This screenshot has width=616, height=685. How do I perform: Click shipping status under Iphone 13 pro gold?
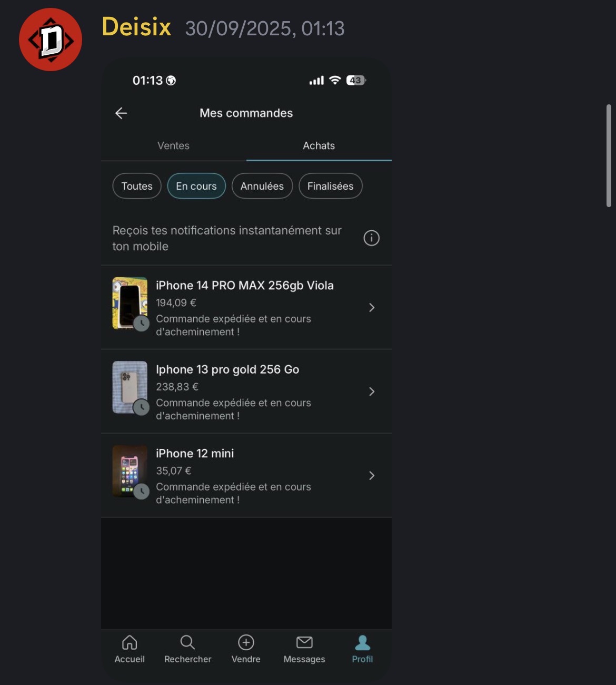point(233,409)
